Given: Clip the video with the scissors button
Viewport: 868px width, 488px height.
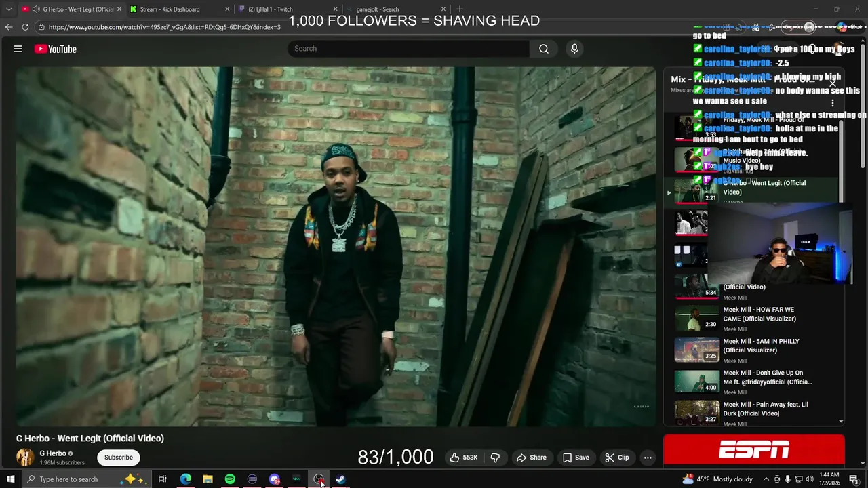Looking at the screenshot, I should point(617,457).
